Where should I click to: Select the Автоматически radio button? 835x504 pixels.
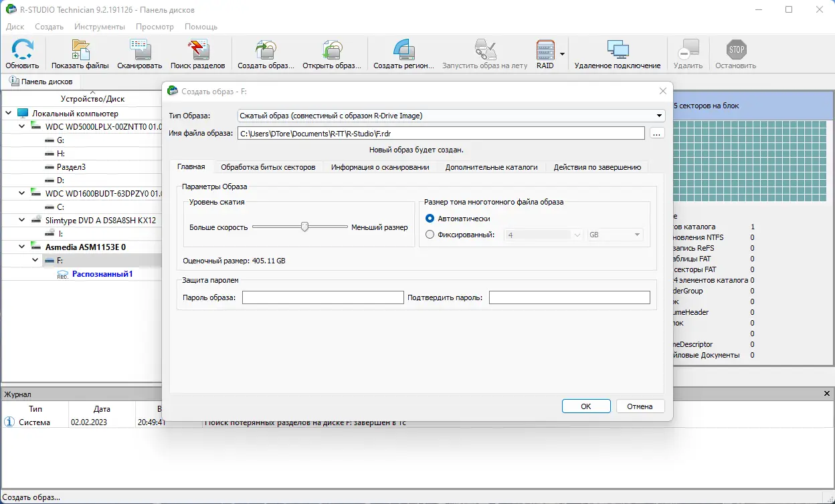430,219
